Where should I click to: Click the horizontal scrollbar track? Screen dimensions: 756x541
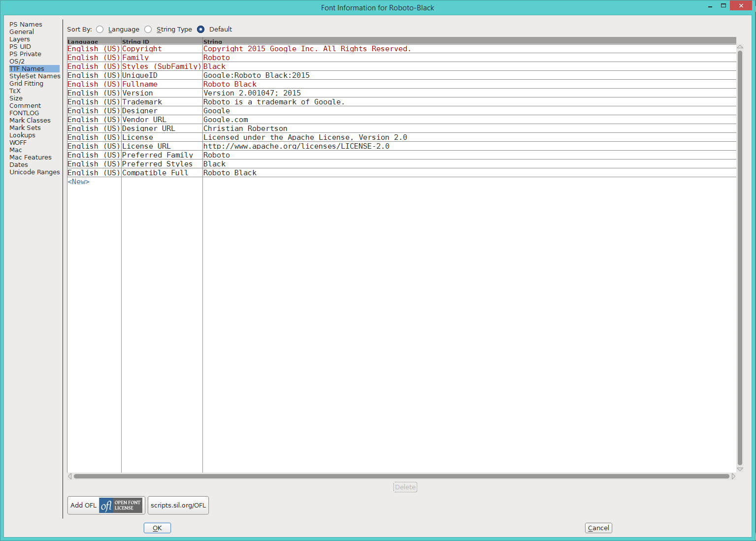401,476
